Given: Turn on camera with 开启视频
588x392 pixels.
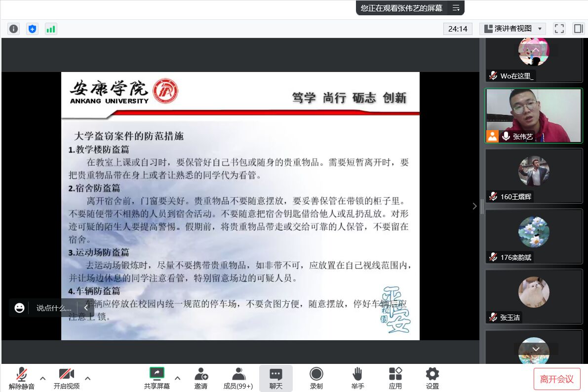Looking at the screenshot, I should tap(66, 378).
